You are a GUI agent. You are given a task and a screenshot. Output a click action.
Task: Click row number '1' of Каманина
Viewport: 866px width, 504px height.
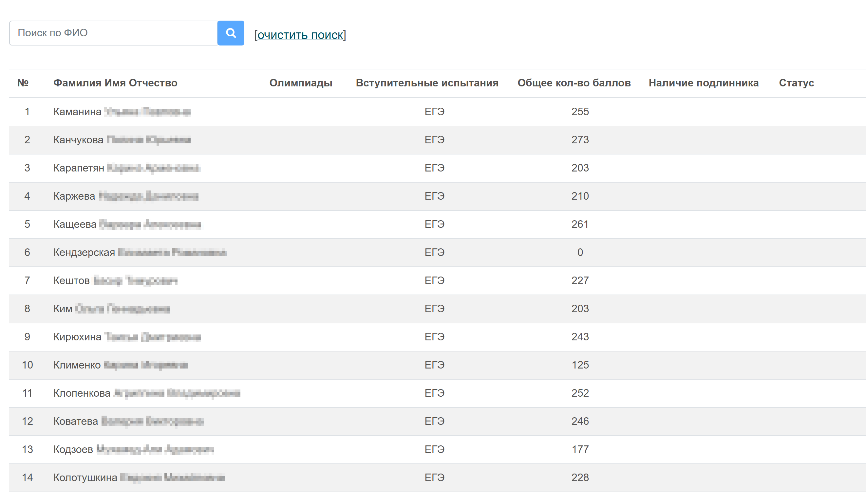point(27,112)
